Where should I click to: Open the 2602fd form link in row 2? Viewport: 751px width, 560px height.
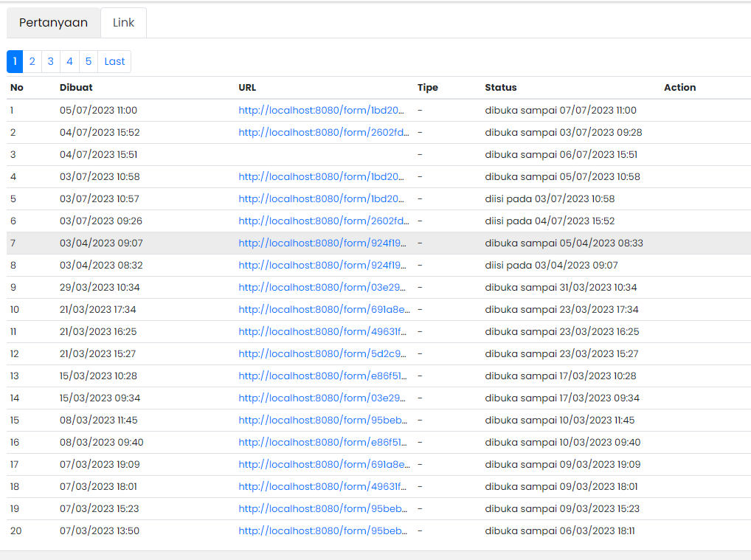point(324,132)
